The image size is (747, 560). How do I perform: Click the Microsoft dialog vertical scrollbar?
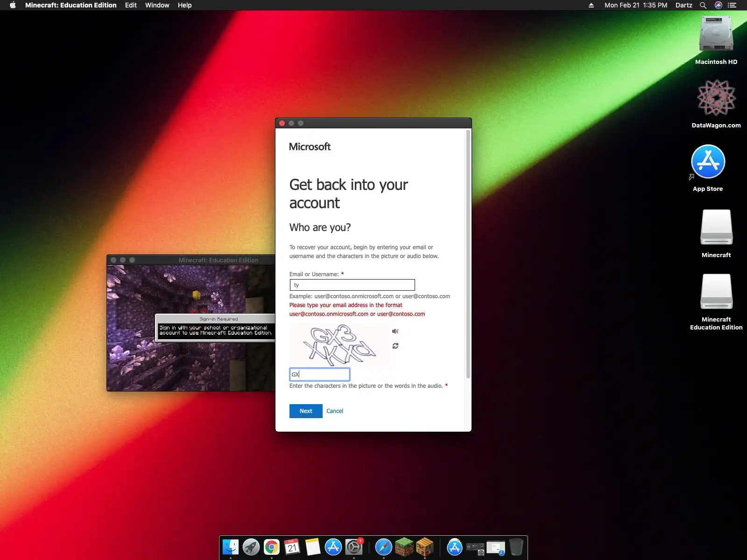[x=468, y=254]
